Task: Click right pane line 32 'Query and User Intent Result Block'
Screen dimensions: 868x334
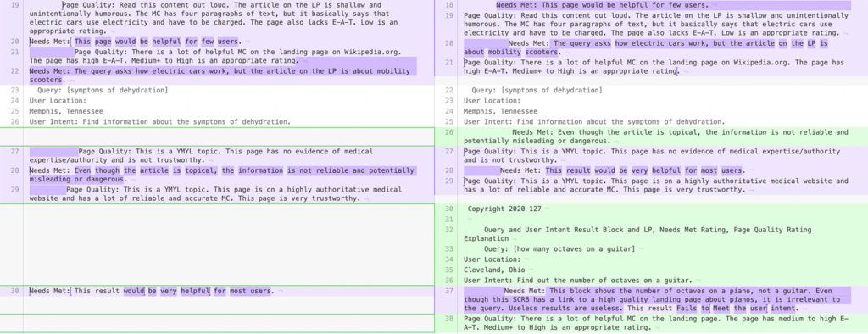Action: [637, 234]
